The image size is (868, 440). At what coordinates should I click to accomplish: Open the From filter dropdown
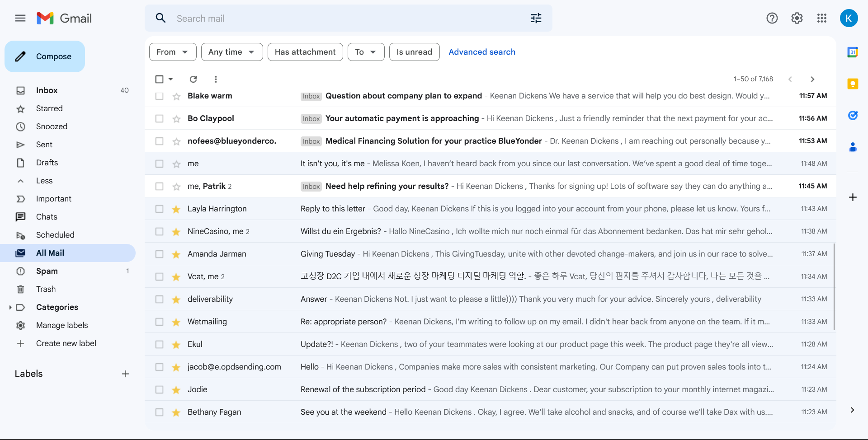point(173,52)
